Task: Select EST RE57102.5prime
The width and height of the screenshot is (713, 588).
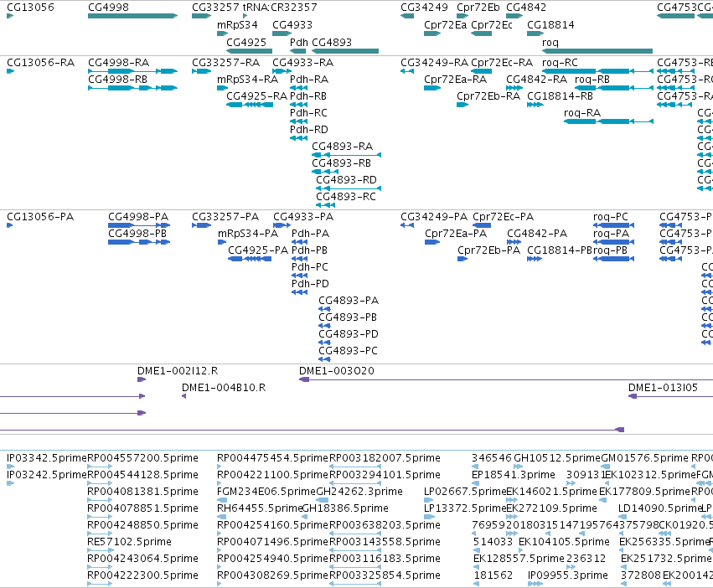Action: [129, 542]
